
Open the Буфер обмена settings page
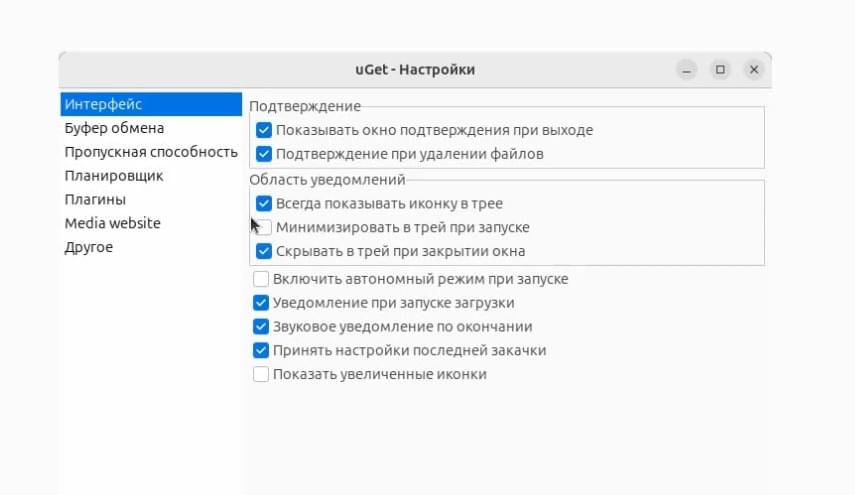[x=150, y=128]
